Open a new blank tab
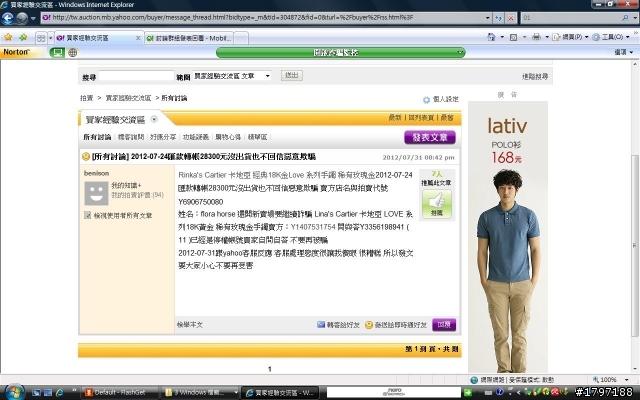 [x=241, y=38]
